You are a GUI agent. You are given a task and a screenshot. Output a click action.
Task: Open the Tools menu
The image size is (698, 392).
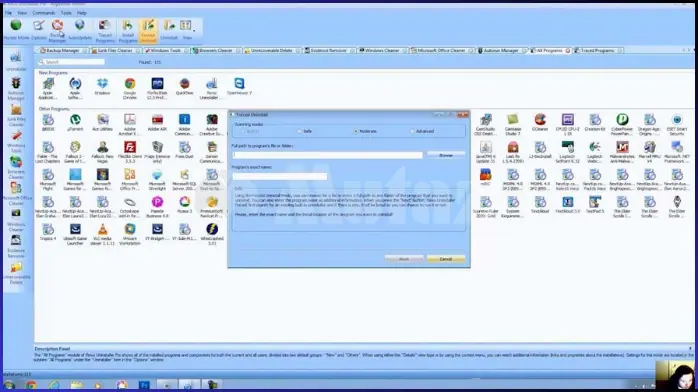[x=66, y=13]
